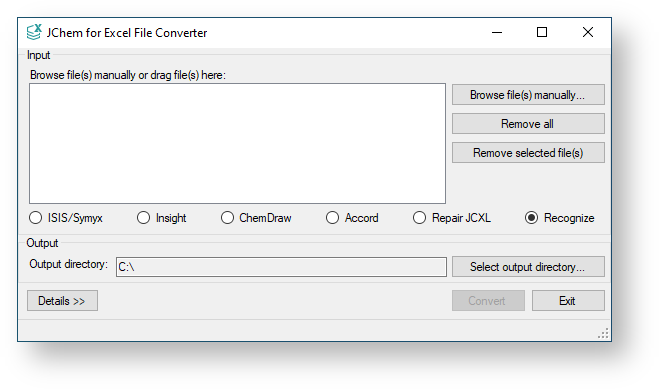Click the Convert button
The width and height of the screenshot is (660, 390).
[x=488, y=301]
